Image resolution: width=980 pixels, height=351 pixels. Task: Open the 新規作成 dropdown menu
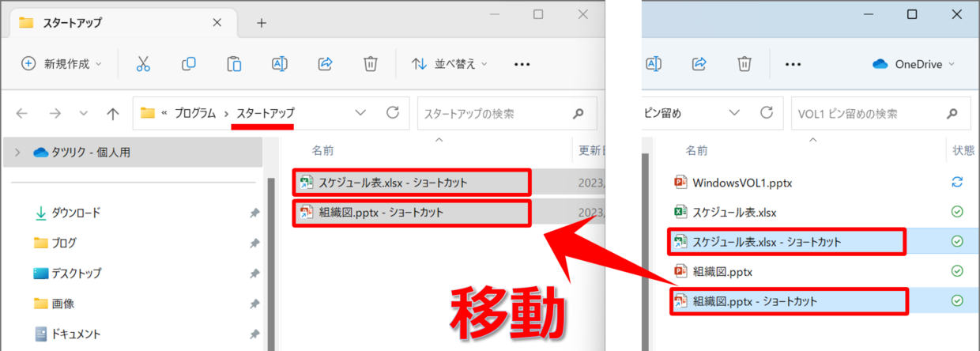[62, 64]
